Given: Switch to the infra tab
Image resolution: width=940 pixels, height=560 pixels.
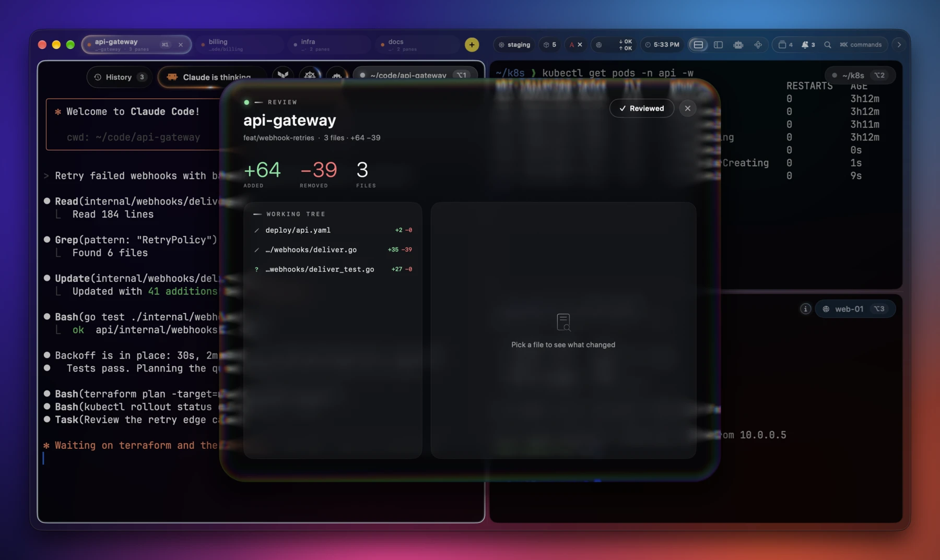Looking at the screenshot, I should point(330,45).
